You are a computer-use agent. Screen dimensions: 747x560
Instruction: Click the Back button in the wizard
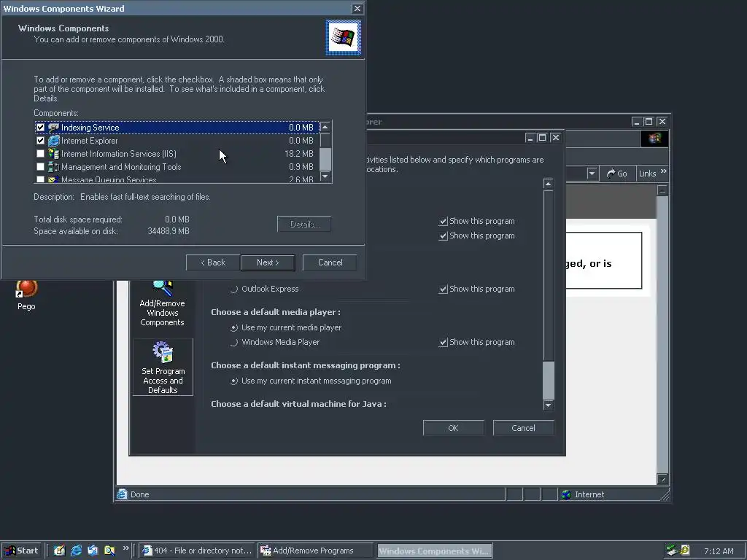tap(212, 262)
